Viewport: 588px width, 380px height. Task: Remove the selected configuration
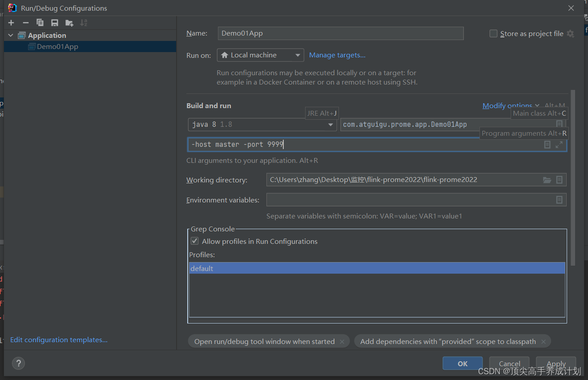pyautogui.click(x=25, y=22)
